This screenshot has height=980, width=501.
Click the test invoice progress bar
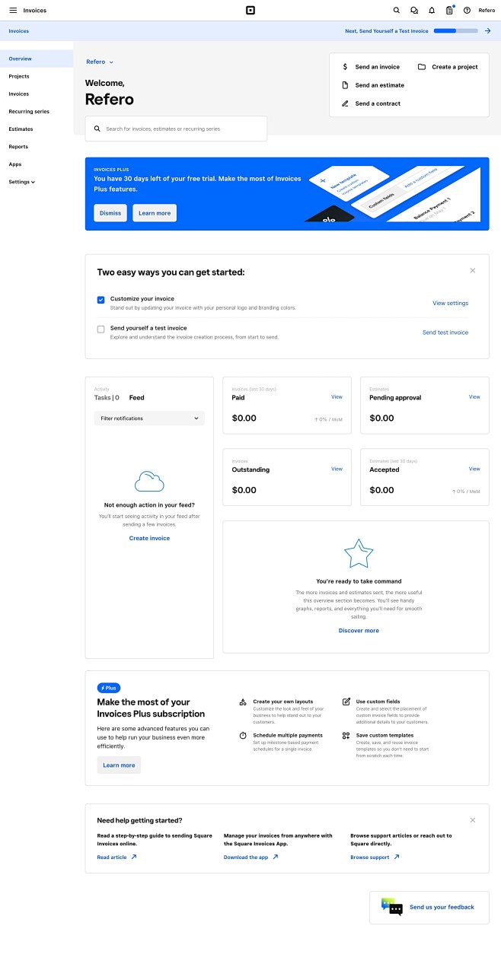pyautogui.click(x=455, y=31)
